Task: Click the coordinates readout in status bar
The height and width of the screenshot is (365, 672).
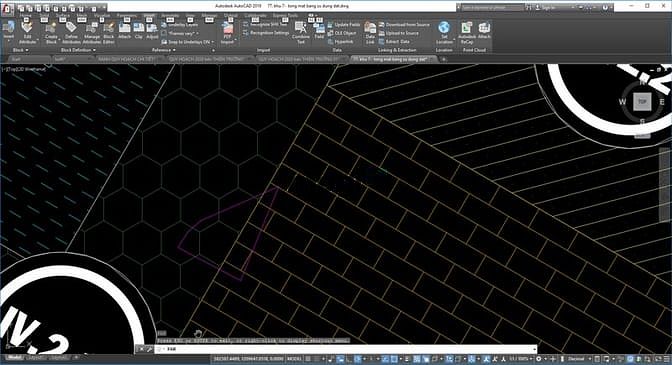Action: click(x=248, y=359)
